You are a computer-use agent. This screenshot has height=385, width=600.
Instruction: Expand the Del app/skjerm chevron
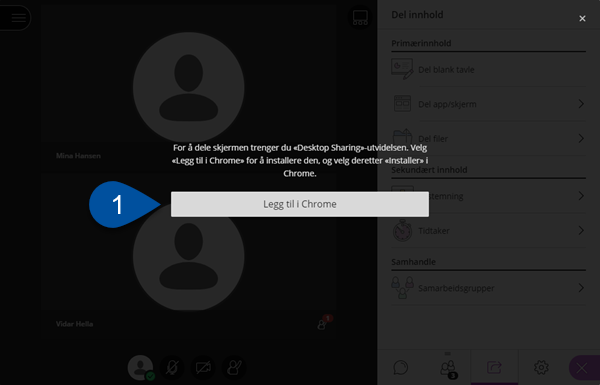581,104
